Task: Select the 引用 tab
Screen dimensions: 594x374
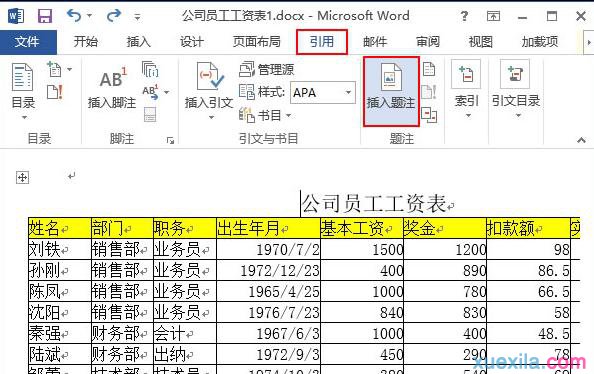Action: pos(322,42)
